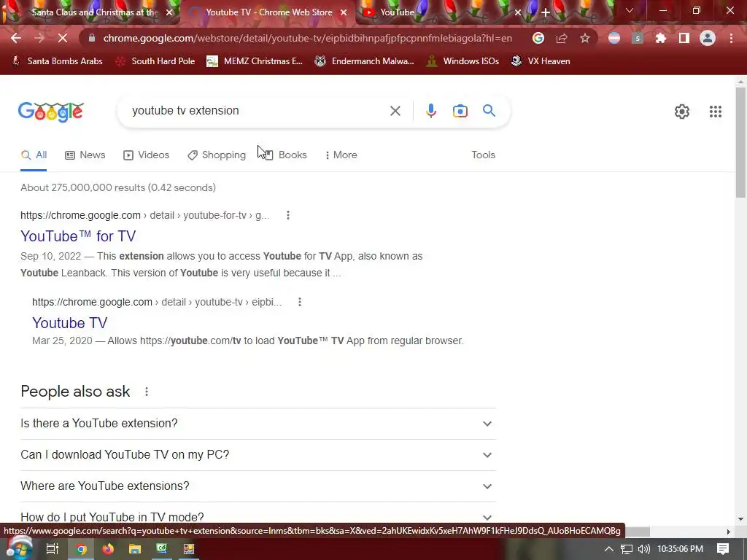Screen dimensions: 747x560
Task: Close the Santa Claus and Christmas tab
Action: [x=169, y=12]
